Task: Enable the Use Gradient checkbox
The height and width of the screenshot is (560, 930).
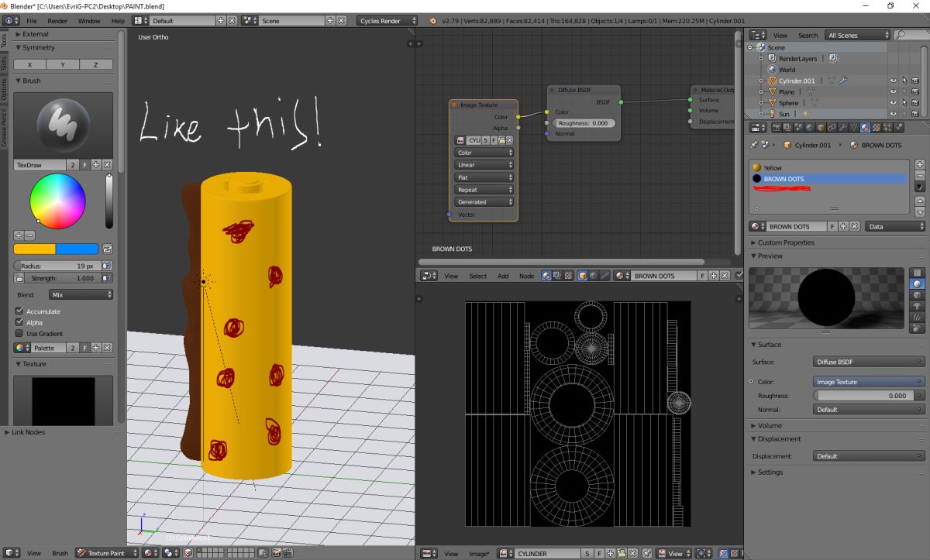Action: click(x=19, y=333)
